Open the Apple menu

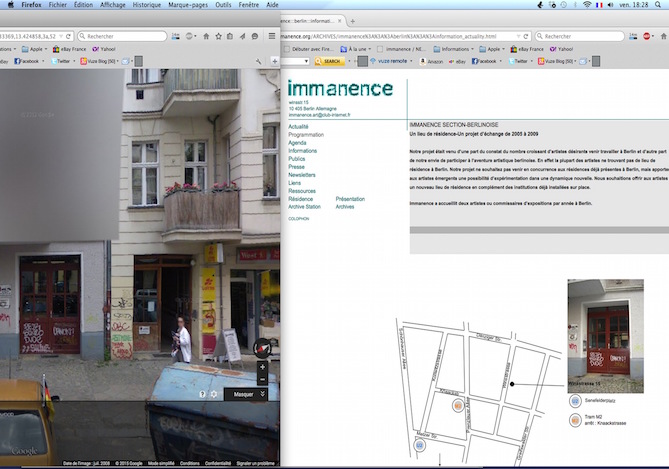[x=11, y=5]
